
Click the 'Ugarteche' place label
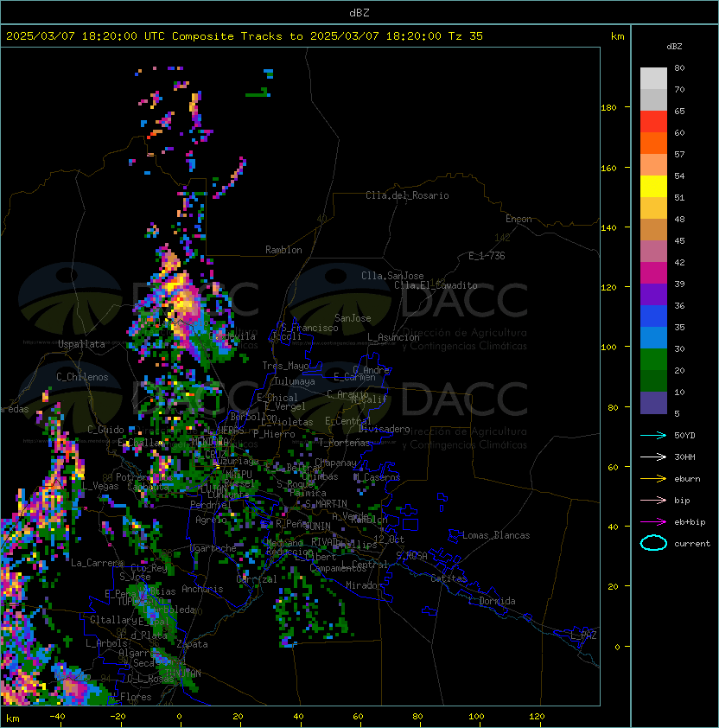click(213, 548)
